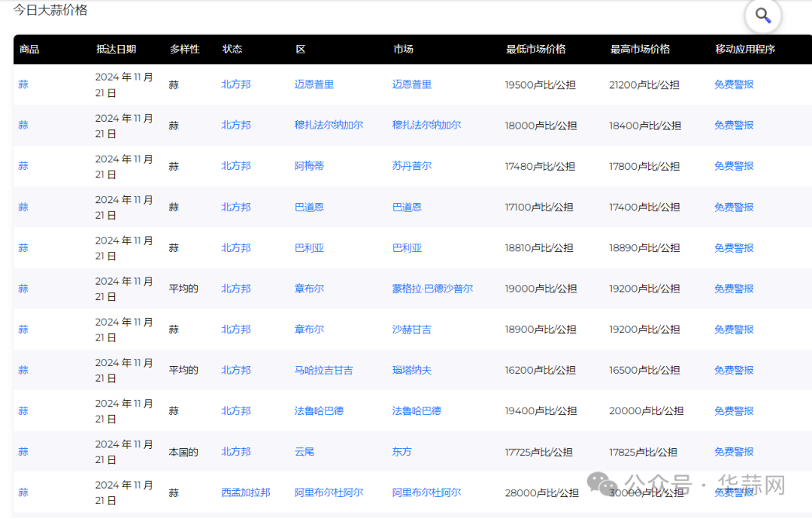Click 免费警报 in the 瑙塔纳夫 row

pyautogui.click(x=734, y=371)
